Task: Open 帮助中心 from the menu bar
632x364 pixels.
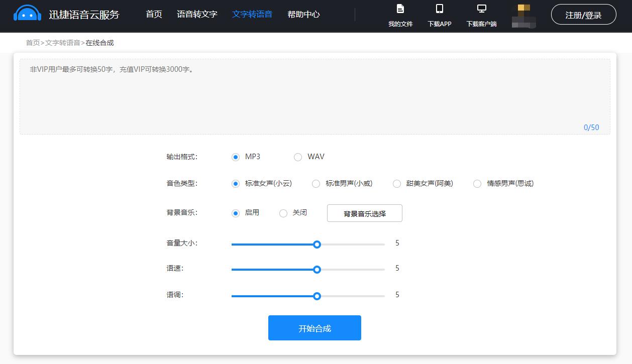Action: click(x=303, y=14)
